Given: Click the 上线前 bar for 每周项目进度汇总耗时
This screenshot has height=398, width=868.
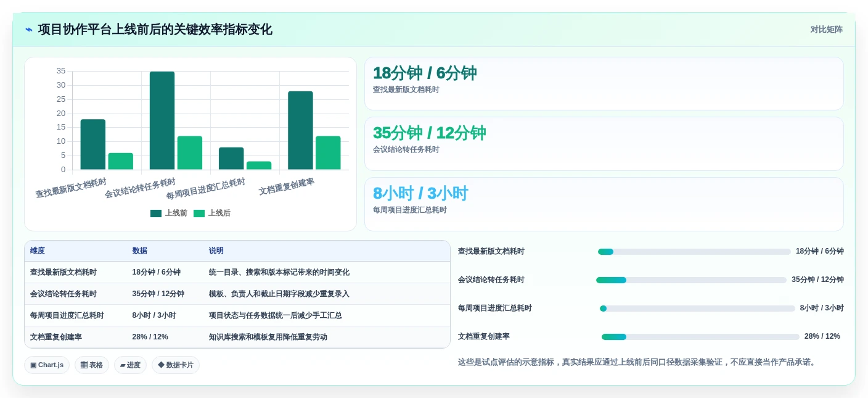Looking at the screenshot, I should 231,159.
